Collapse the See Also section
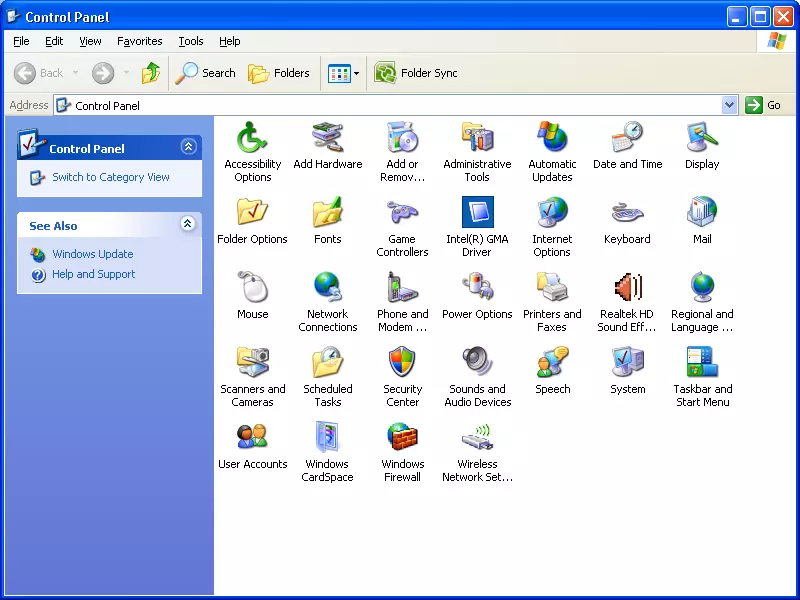The image size is (800, 600). pos(188,225)
